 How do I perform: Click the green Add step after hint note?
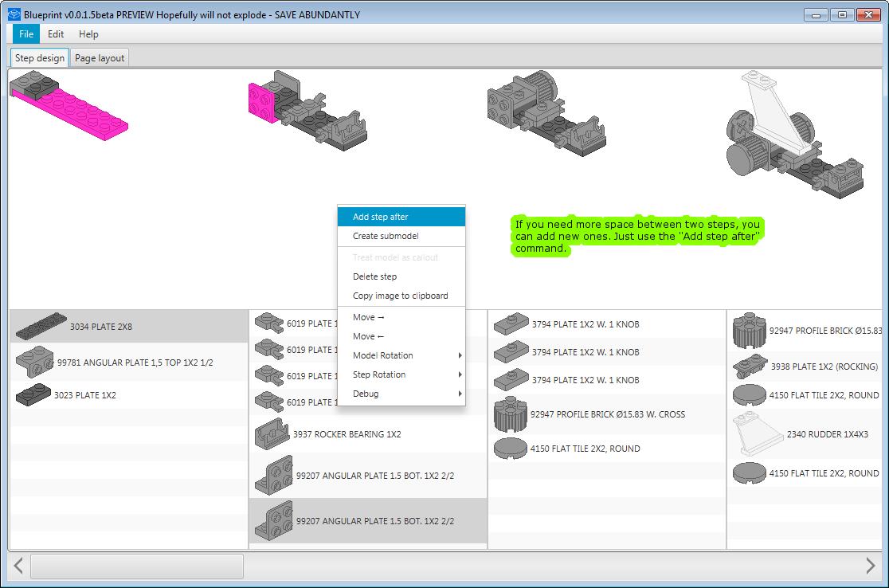[637, 236]
